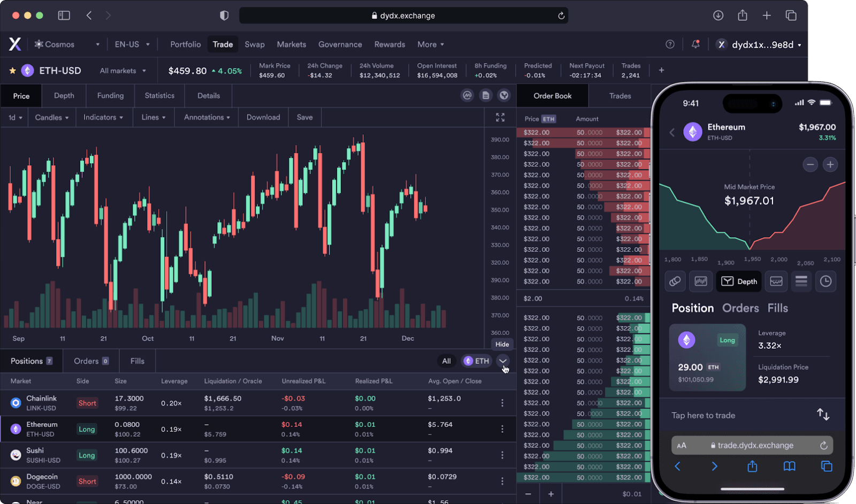The image size is (856, 504).
Task: Expand the Indicators dropdown
Action: (x=103, y=117)
